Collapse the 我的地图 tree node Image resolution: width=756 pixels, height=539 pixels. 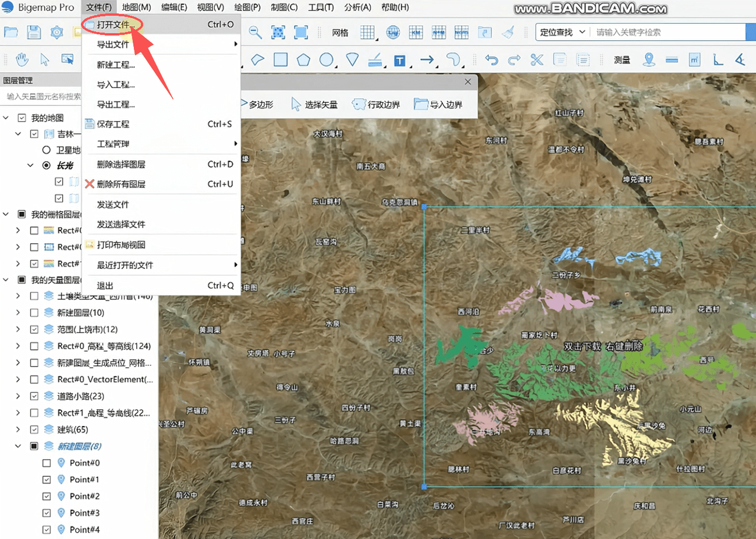pyautogui.click(x=6, y=118)
